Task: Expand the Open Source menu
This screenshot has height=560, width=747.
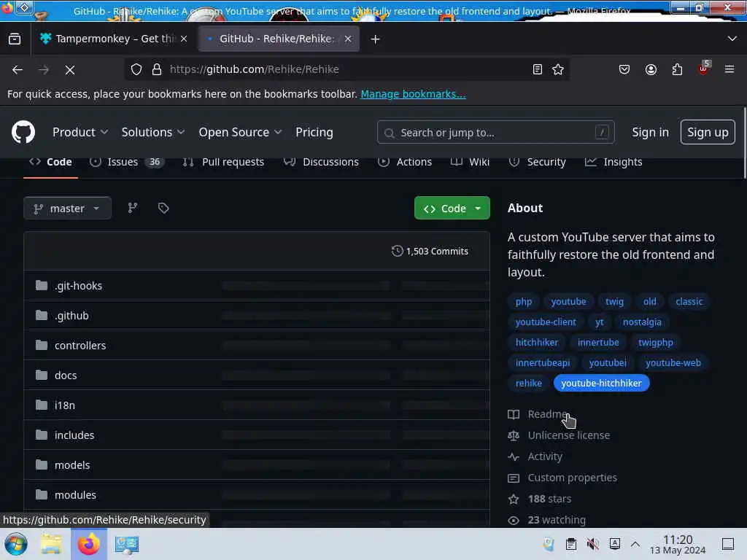Action: (240, 132)
